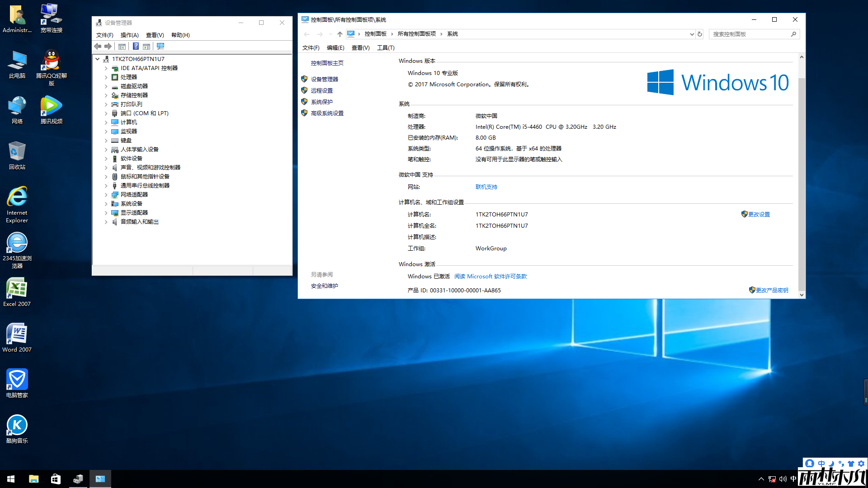Toggle Chinese/English with IME 中 icon
The height and width of the screenshot is (488, 868).
click(x=821, y=464)
